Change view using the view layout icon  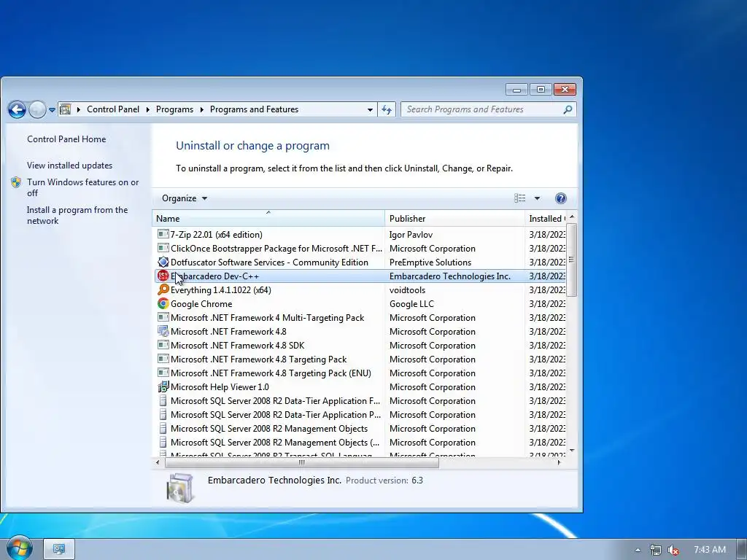[x=519, y=198]
